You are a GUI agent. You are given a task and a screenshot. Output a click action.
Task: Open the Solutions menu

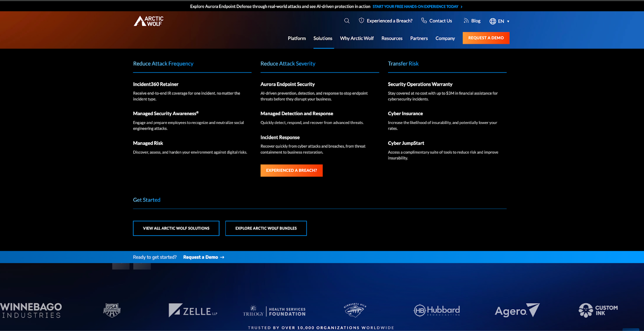click(x=323, y=38)
